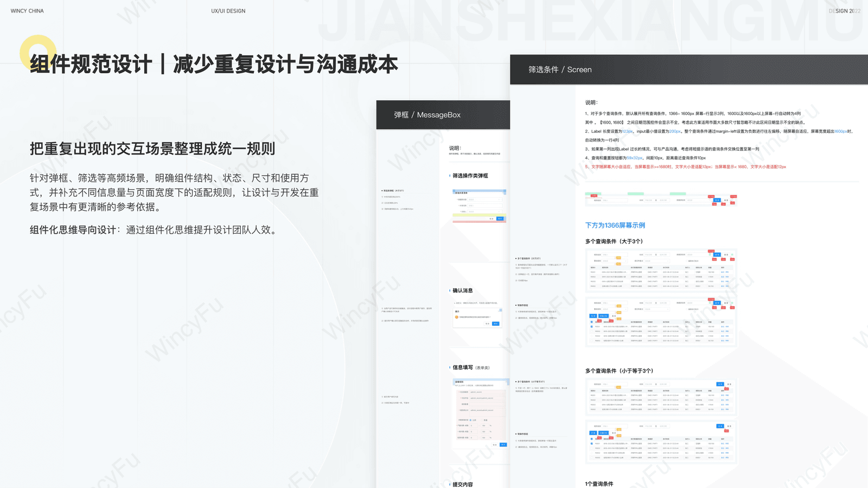Open the filter dialog mockup under 筛选操作类弹框
The width and height of the screenshot is (868, 488).
[x=479, y=206]
